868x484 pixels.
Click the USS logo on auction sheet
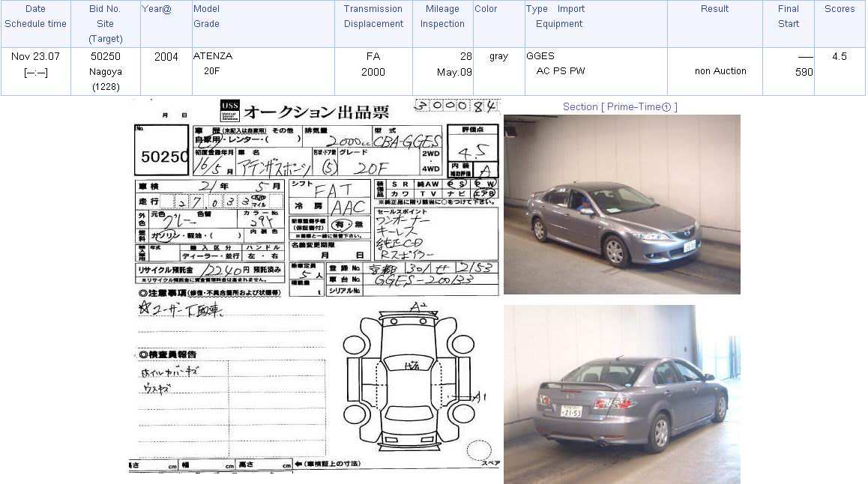pos(229,110)
